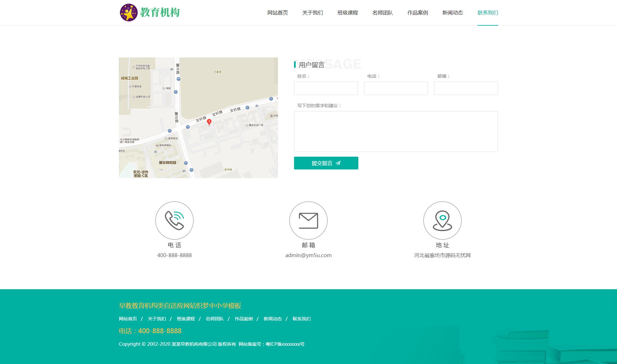Switch to 联系我们 navigation tab
The image size is (617, 364).
tap(488, 13)
